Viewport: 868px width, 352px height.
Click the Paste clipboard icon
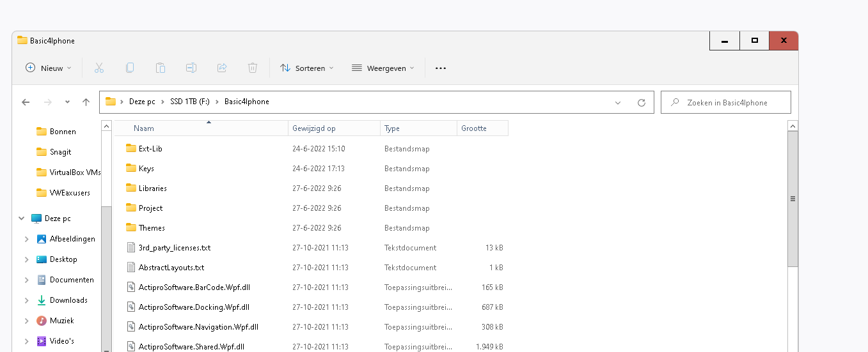[x=161, y=68]
